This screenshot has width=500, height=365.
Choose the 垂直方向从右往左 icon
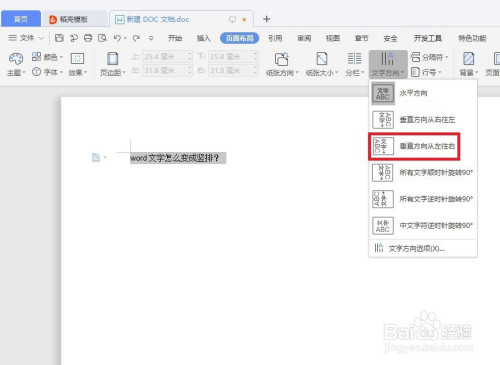(383, 120)
